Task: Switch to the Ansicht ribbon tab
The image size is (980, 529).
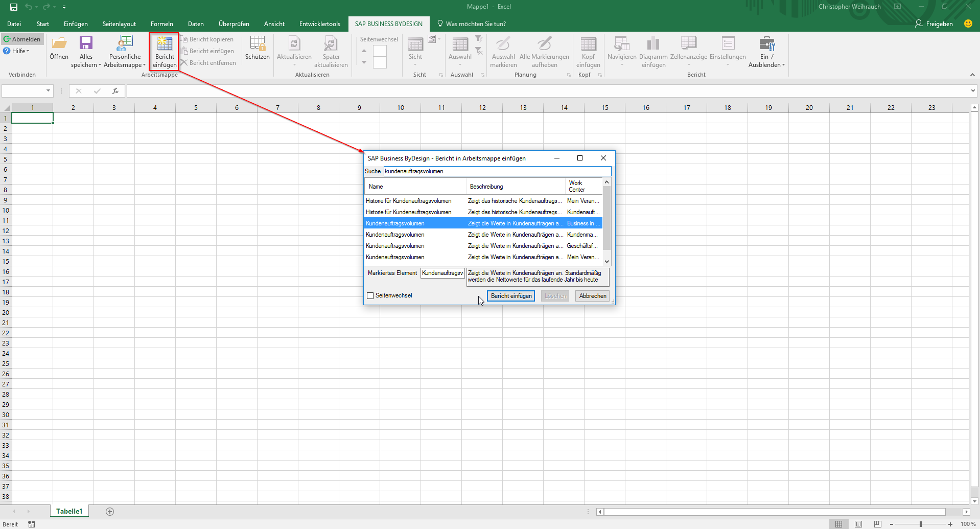Action: [274, 24]
